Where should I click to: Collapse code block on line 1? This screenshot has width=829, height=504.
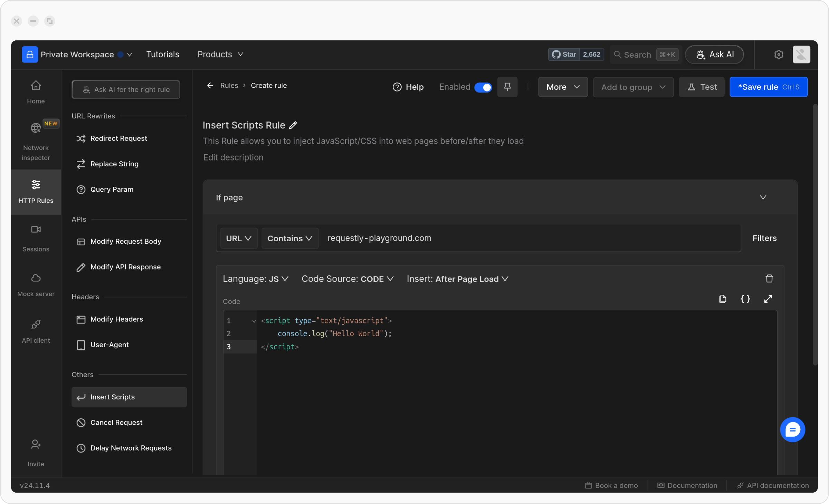click(254, 321)
